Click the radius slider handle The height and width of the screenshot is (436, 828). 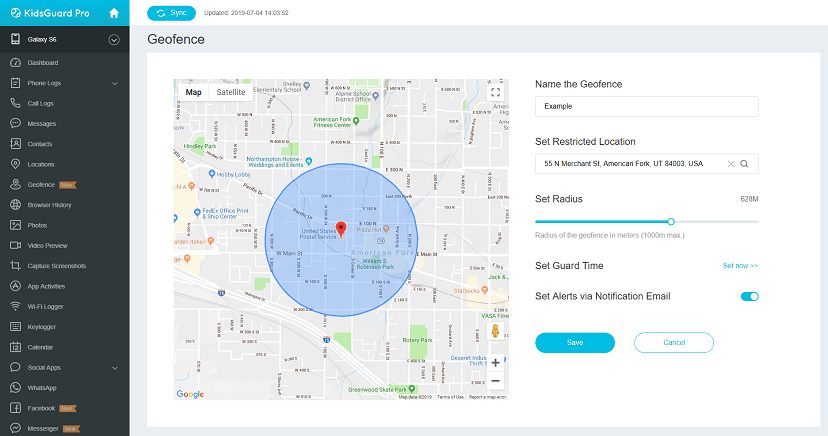(671, 222)
